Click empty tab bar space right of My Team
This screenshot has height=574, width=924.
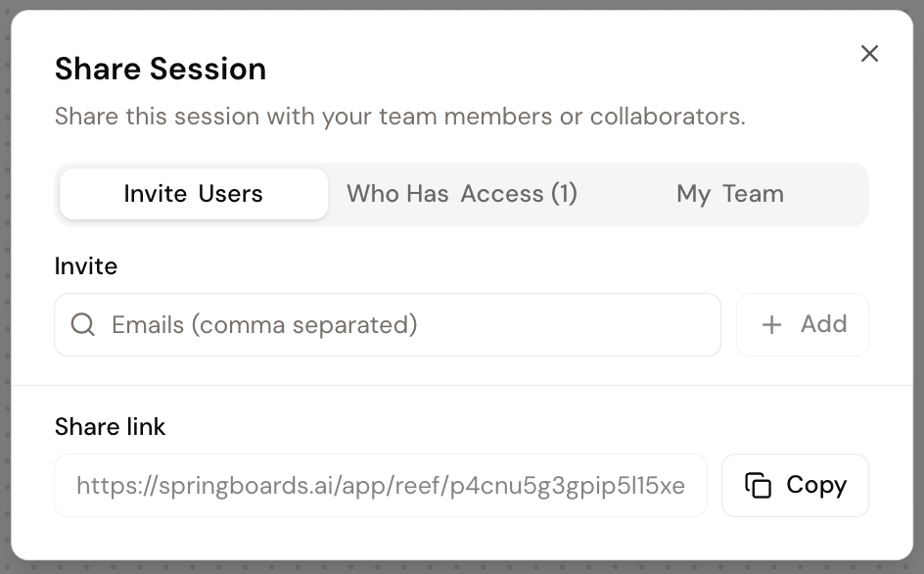coord(832,194)
